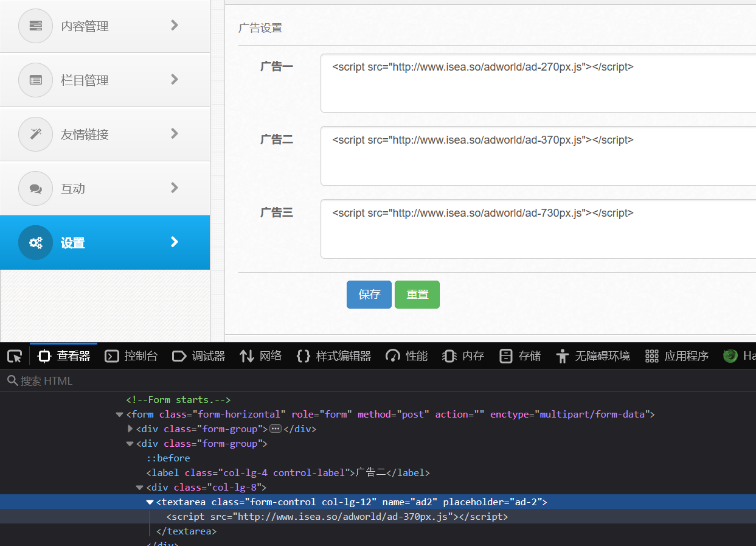Collapse the form element node twisty
Viewport: 756px width, 546px height.
[119, 415]
